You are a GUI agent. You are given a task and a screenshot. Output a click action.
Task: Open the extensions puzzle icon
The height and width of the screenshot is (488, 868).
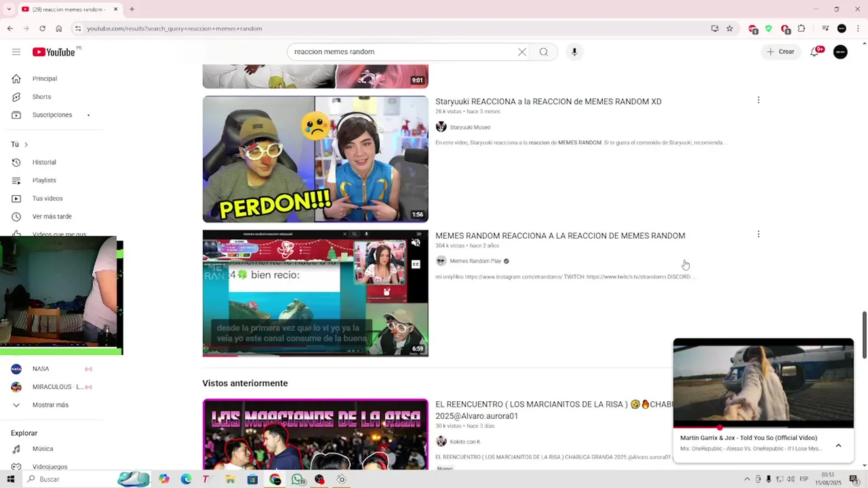point(802,28)
